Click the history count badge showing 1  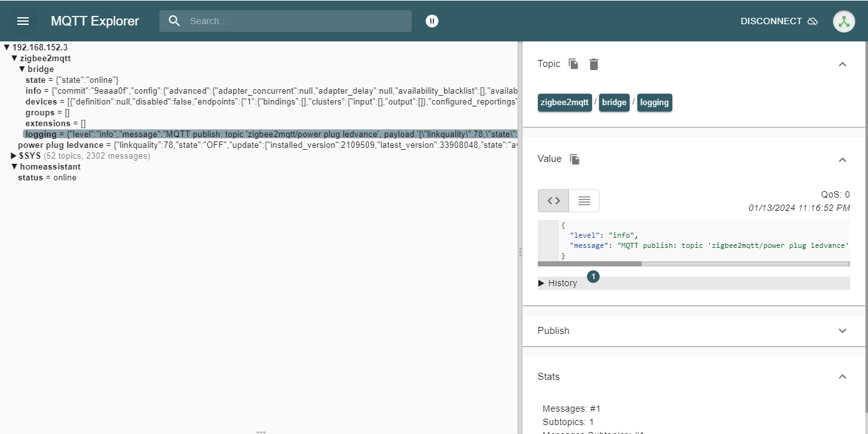coord(593,277)
